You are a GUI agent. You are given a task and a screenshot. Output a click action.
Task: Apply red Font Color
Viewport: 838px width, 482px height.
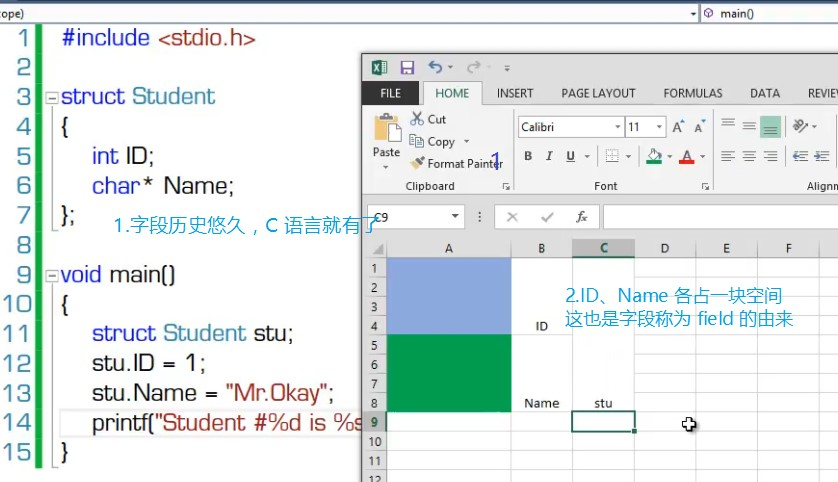point(687,156)
